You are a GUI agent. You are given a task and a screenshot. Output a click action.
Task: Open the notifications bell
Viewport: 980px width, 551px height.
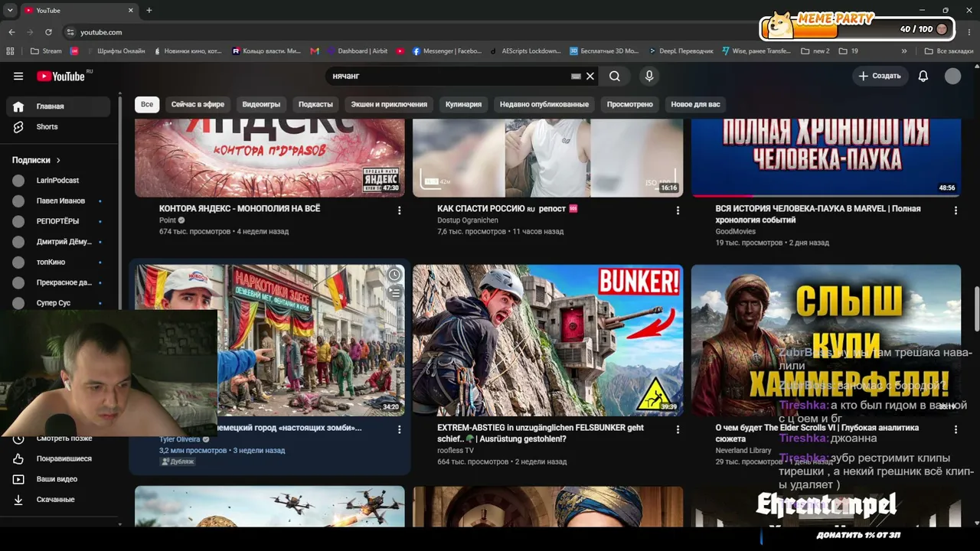(923, 76)
